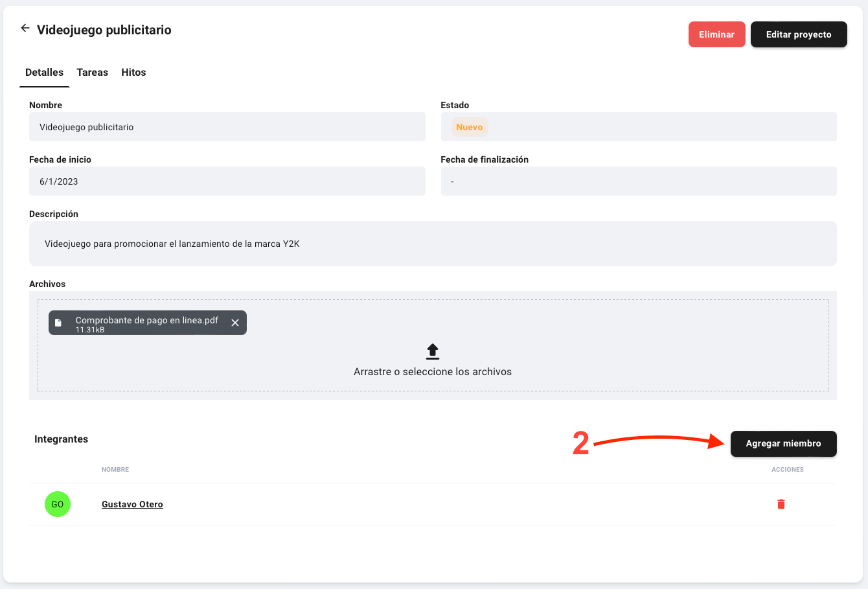Screen dimensions: 868x589
Task: Click the Editar proyecto button
Action: [x=799, y=34]
